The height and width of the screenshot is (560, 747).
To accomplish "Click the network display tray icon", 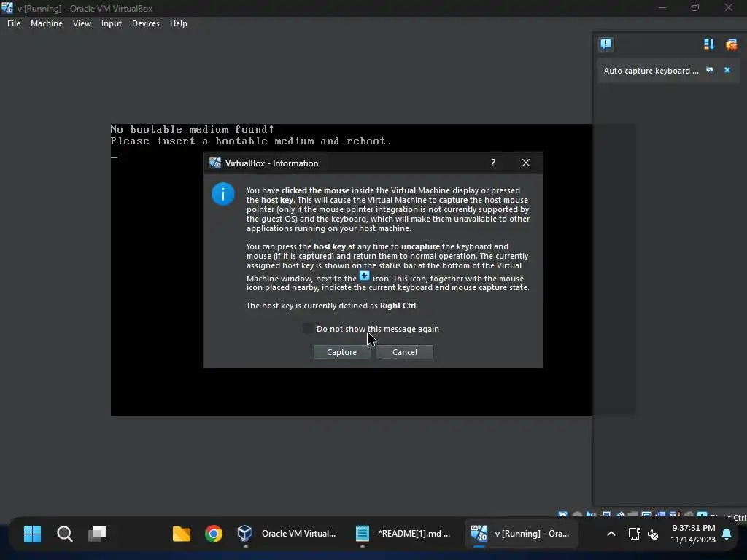I will (634, 534).
